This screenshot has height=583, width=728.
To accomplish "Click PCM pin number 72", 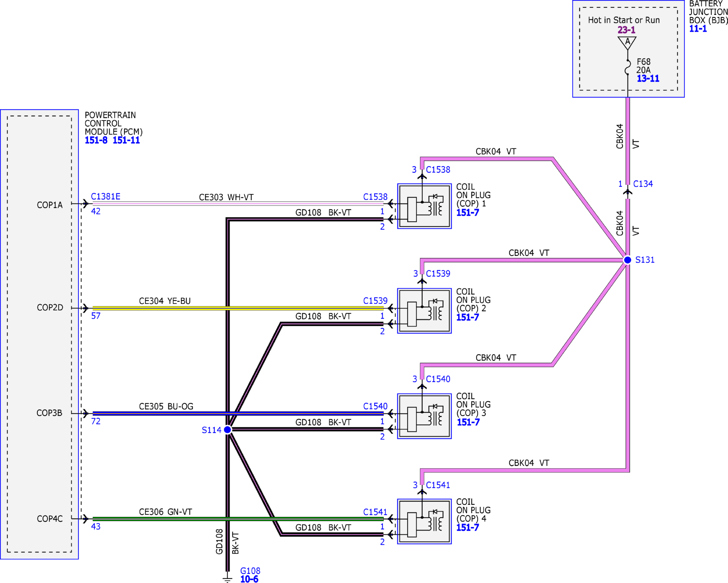I will point(96,421).
